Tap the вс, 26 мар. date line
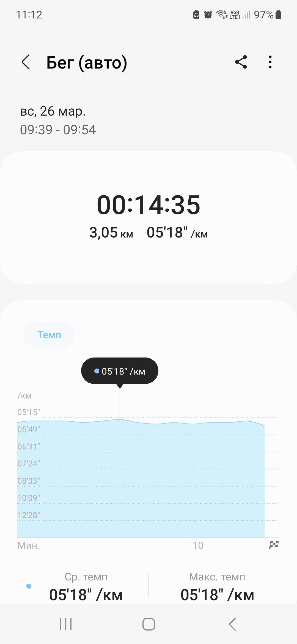This screenshot has height=644, width=297. (x=53, y=111)
